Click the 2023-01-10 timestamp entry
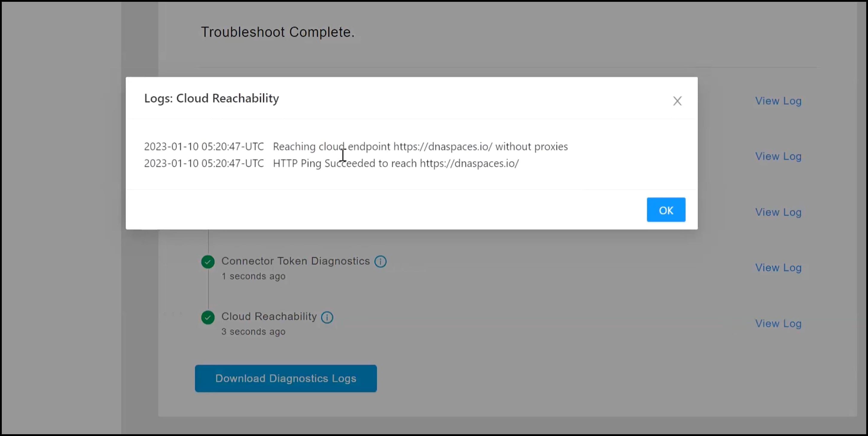Viewport: 868px width, 436px height. [203, 147]
